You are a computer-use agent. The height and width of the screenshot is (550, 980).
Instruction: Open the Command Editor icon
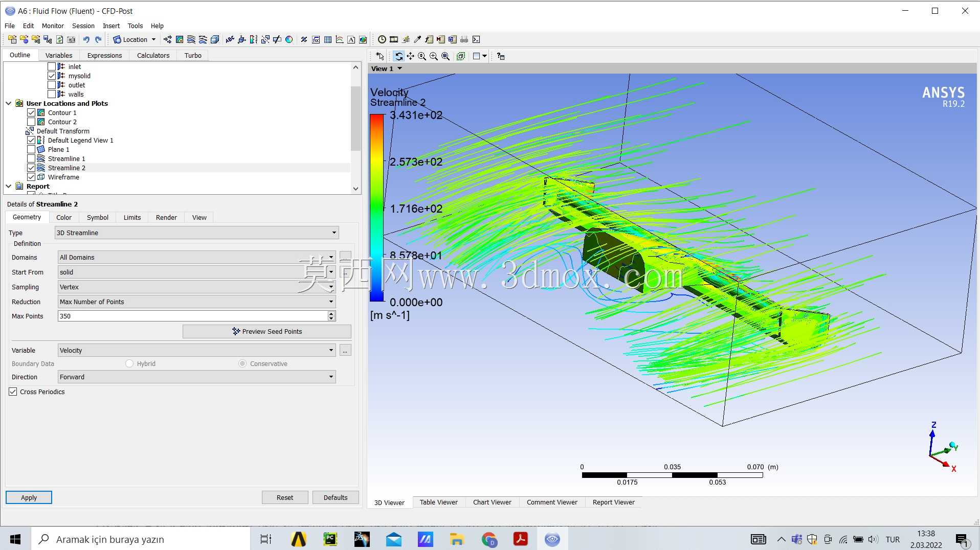[476, 39]
